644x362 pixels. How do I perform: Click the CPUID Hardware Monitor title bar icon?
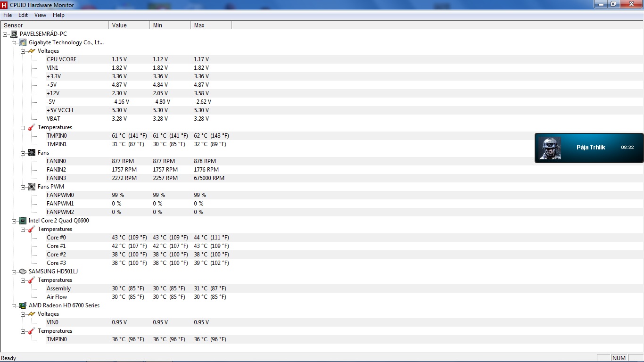[x=4, y=5]
